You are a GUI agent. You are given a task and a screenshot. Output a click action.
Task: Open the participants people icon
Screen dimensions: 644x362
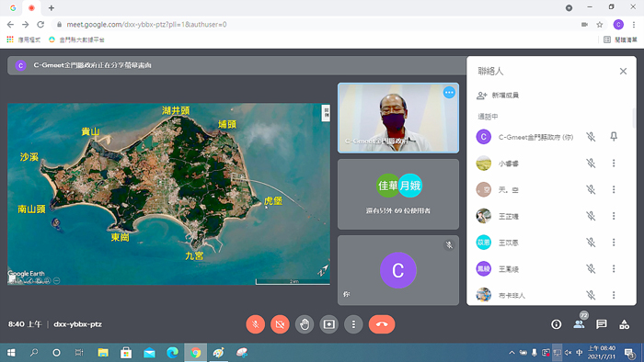[579, 324]
